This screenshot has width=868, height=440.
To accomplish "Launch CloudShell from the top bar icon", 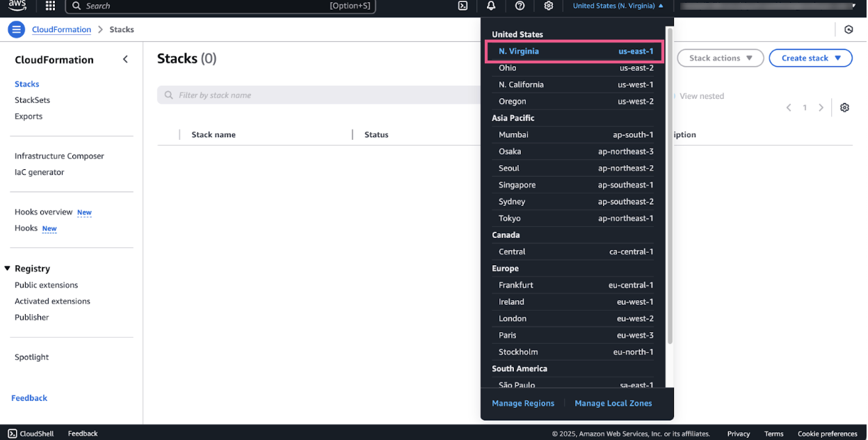I will (463, 6).
